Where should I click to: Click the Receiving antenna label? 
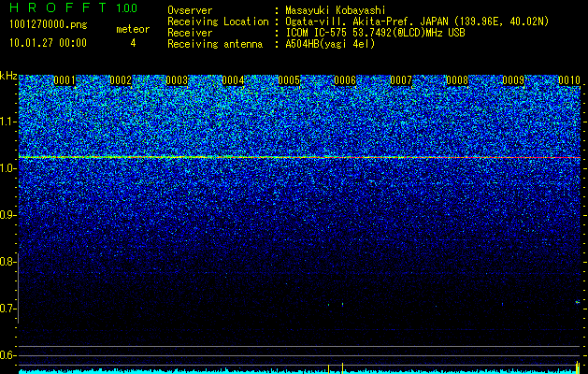point(215,44)
